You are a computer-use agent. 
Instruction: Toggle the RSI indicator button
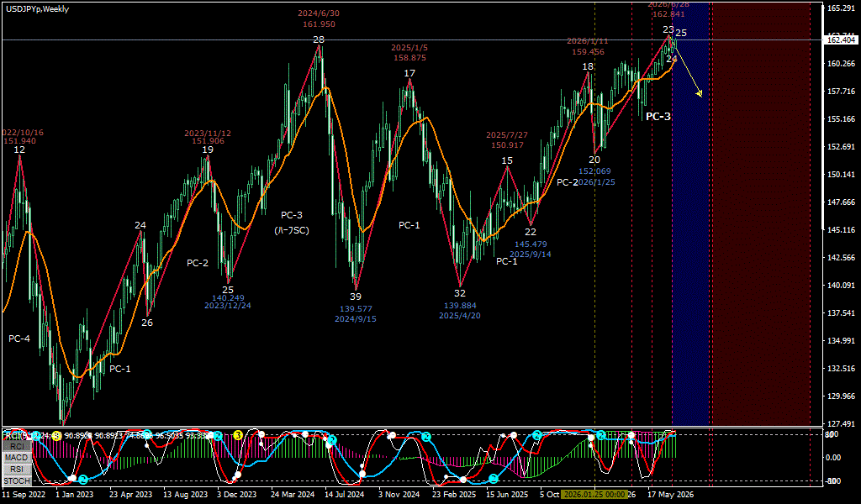click(x=17, y=470)
